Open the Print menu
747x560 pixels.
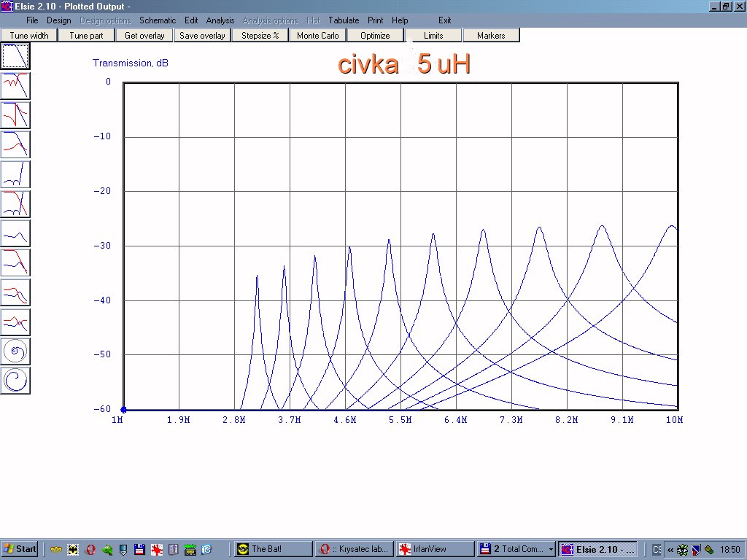[375, 20]
